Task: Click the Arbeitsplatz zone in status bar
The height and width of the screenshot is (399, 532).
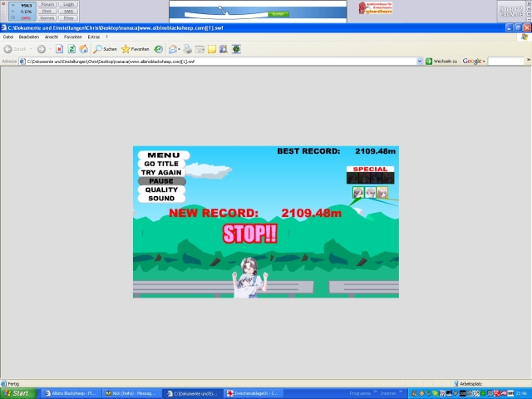Action: click(468, 384)
